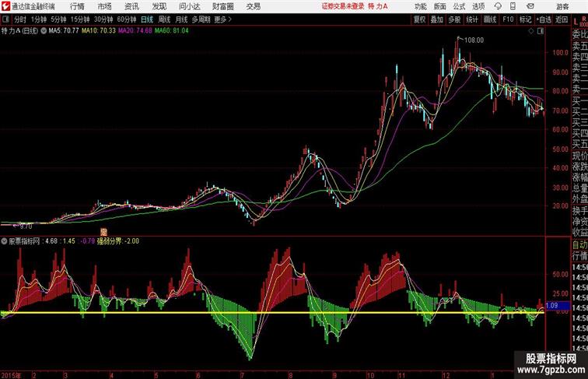The height and width of the screenshot is (379, 588).
Task: Open the 版面 menu
Action: [x=440, y=6]
